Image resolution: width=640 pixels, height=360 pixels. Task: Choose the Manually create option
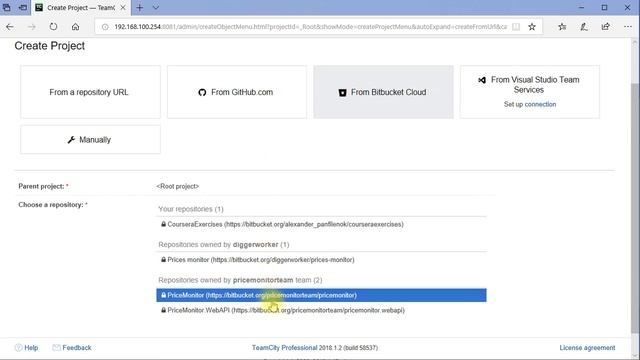90,140
